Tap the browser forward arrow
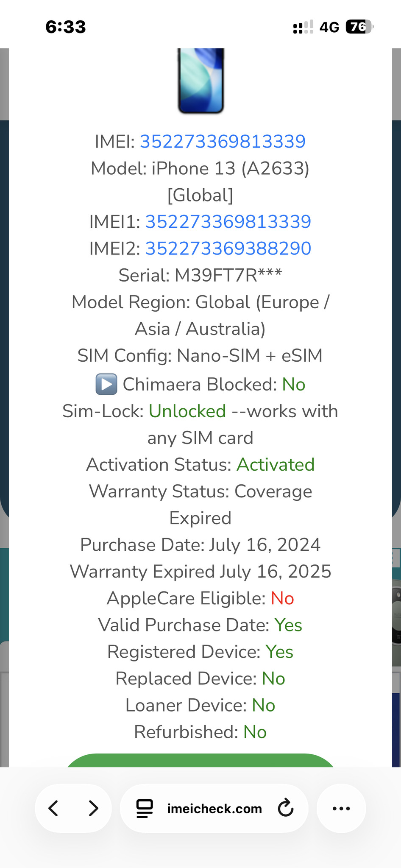 pos(93,808)
